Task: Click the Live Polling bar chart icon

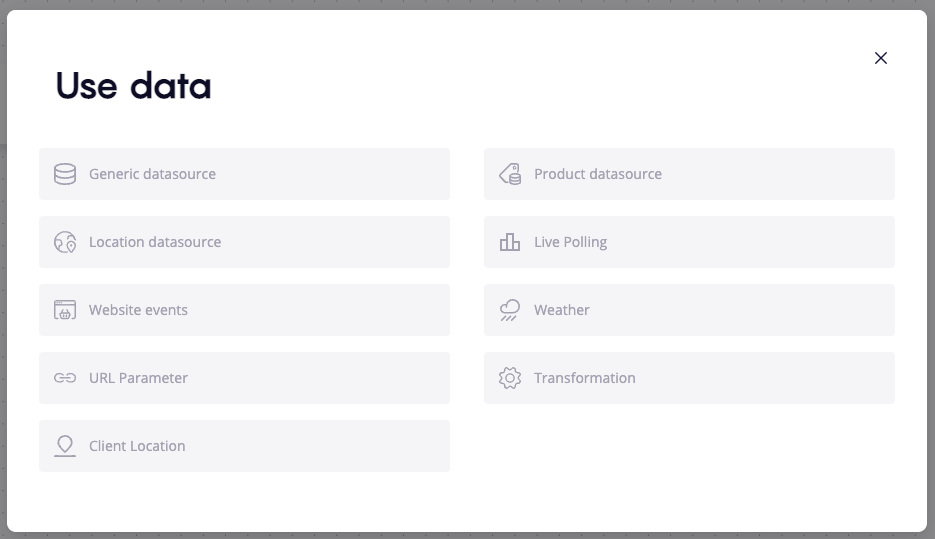Action: pyautogui.click(x=510, y=242)
